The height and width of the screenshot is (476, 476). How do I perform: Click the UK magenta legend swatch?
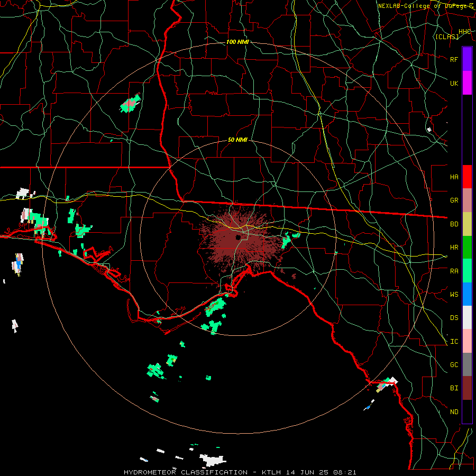click(467, 83)
